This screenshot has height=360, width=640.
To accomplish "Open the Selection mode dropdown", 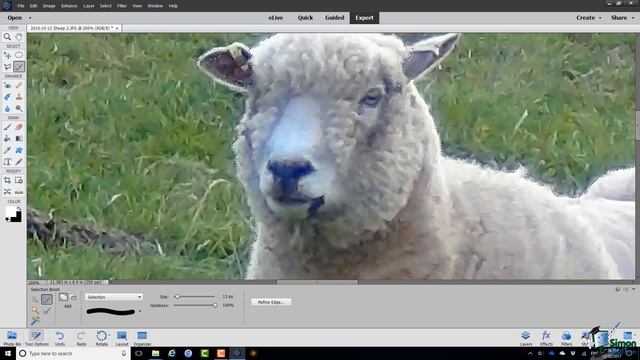I will point(114,297).
